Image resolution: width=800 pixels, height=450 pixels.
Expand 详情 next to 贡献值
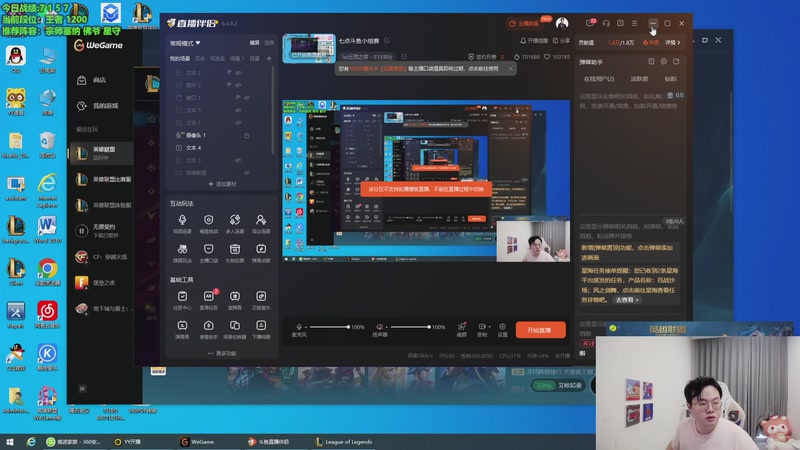(x=672, y=43)
